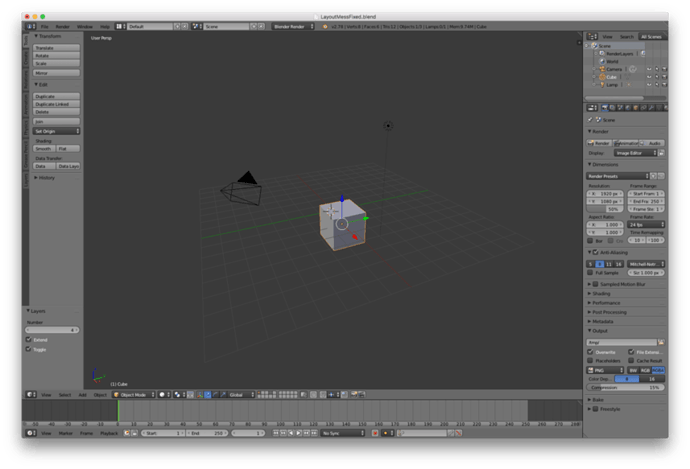Enable the Cache Result checkbox
The image size is (690, 469).
pyautogui.click(x=631, y=361)
